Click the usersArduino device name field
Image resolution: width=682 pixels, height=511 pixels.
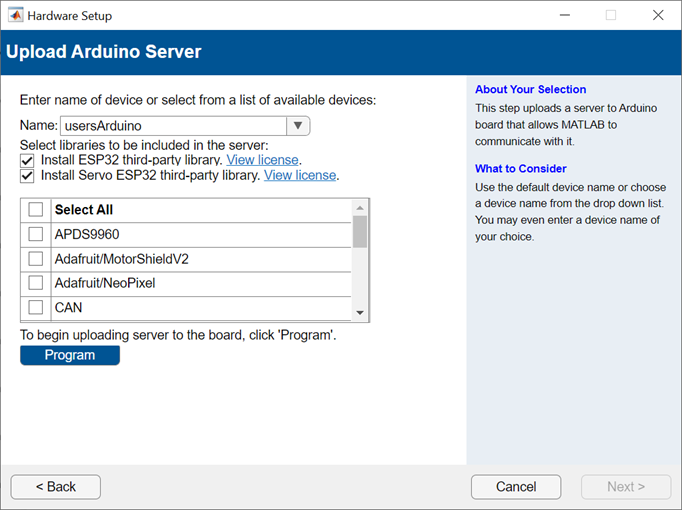(172, 126)
